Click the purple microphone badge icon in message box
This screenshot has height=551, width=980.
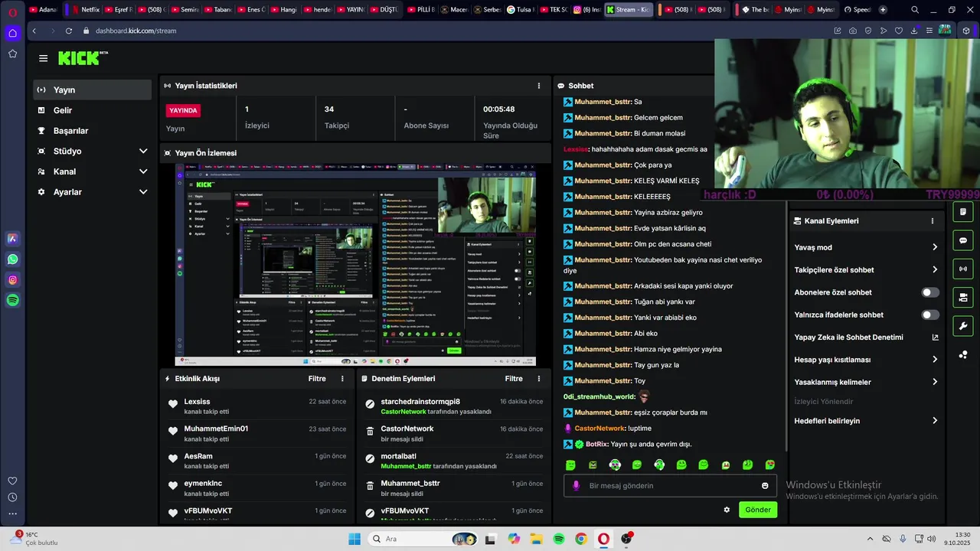576,486
